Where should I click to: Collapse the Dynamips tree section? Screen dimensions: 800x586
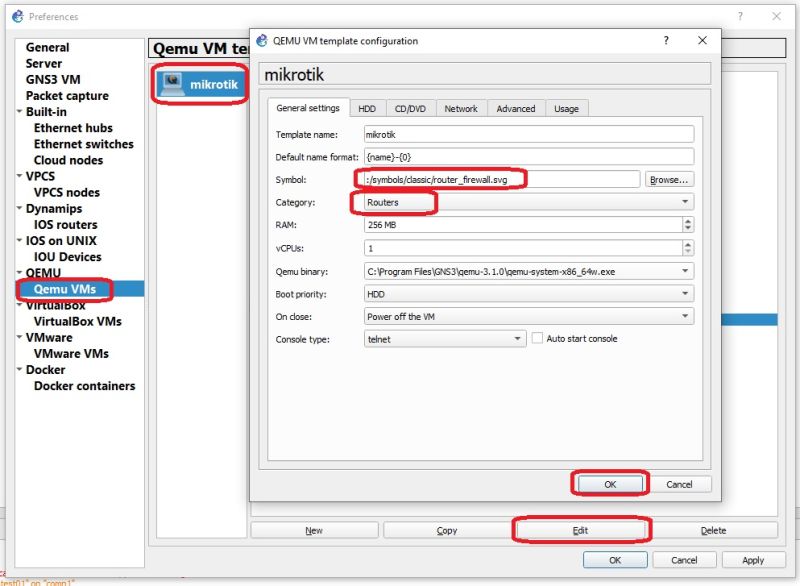coord(19,208)
